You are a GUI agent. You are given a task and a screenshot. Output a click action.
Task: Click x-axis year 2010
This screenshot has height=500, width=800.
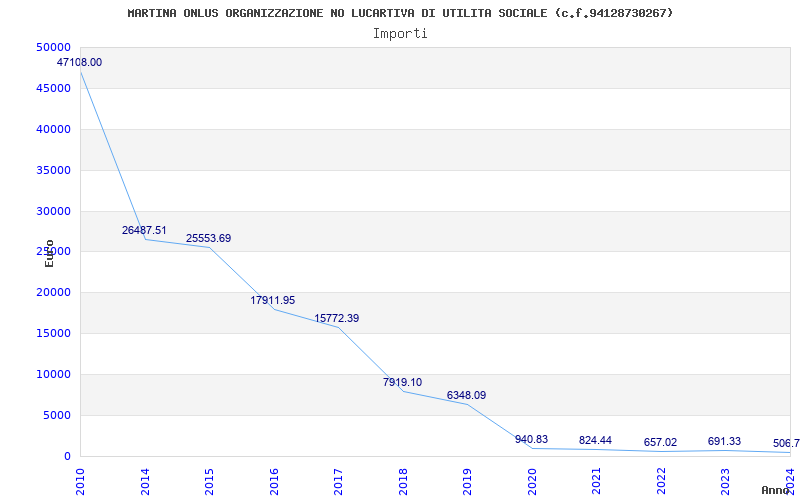click(81, 481)
